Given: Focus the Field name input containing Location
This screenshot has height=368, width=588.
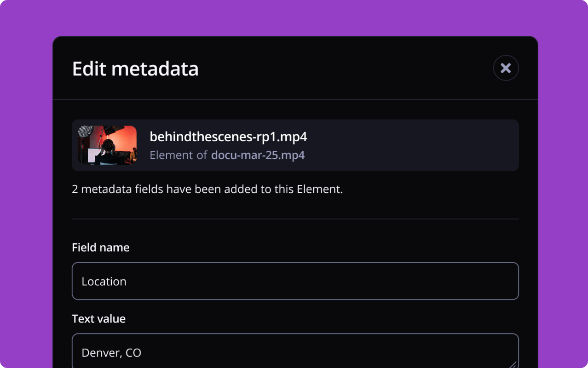Looking at the screenshot, I should click(295, 281).
